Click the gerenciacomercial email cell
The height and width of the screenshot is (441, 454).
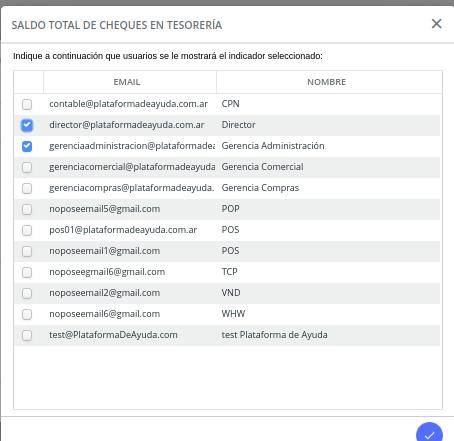[130, 167]
